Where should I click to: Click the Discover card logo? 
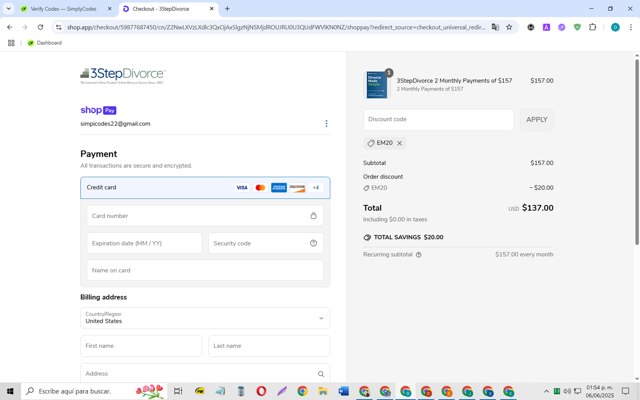click(297, 188)
